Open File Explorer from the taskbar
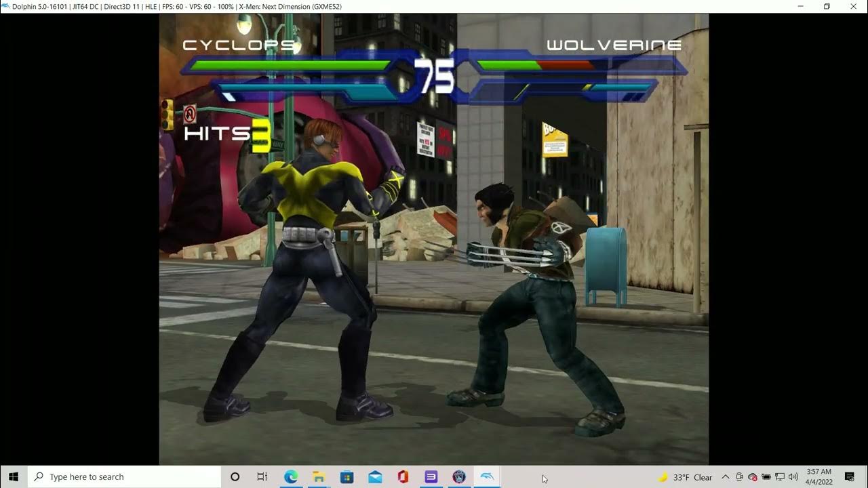 pyautogui.click(x=319, y=477)
